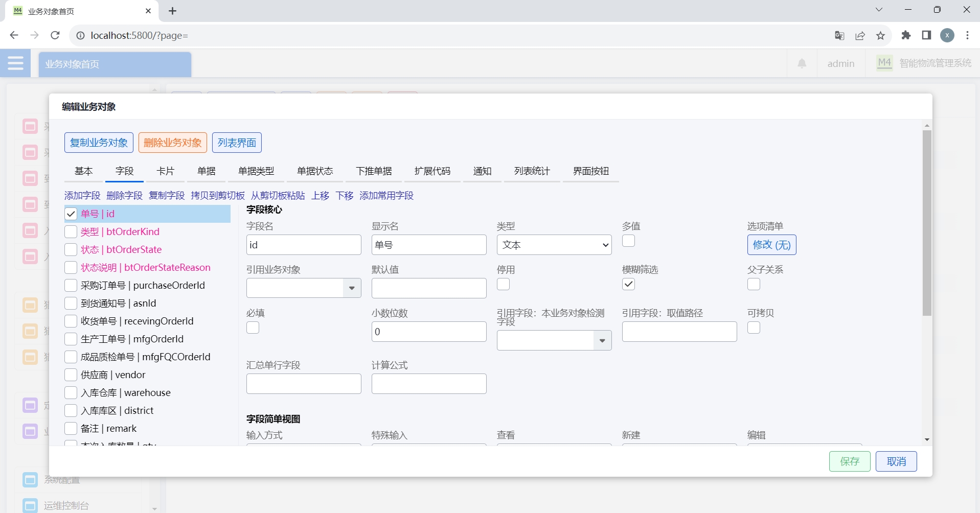Close the 业务对象首页 browser tab

148,11
